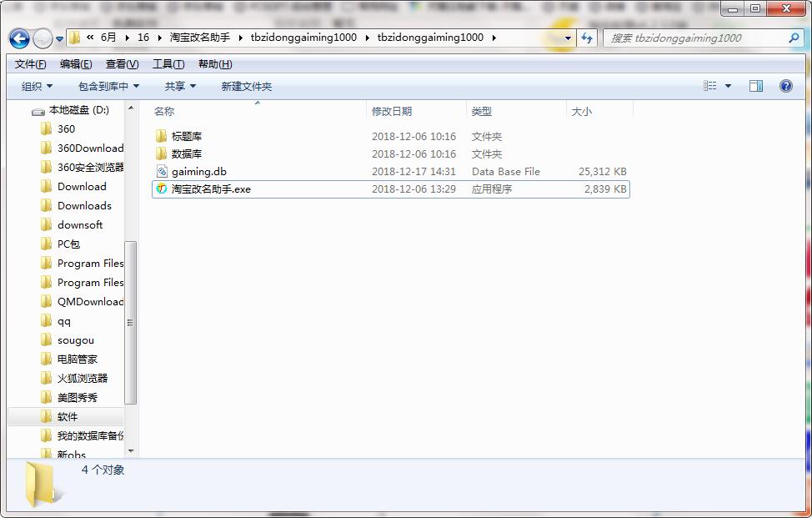
Task: Click the 数据库 folder name
Action: [x=187, y=153]
